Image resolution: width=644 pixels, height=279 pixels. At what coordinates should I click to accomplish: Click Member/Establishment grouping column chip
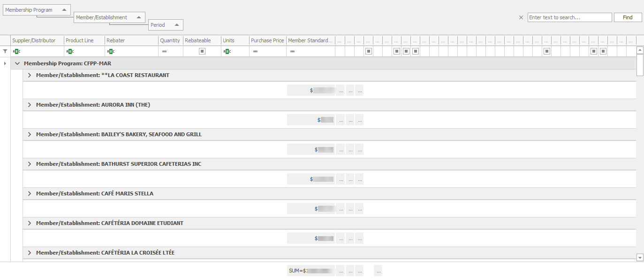coord(109,17)
